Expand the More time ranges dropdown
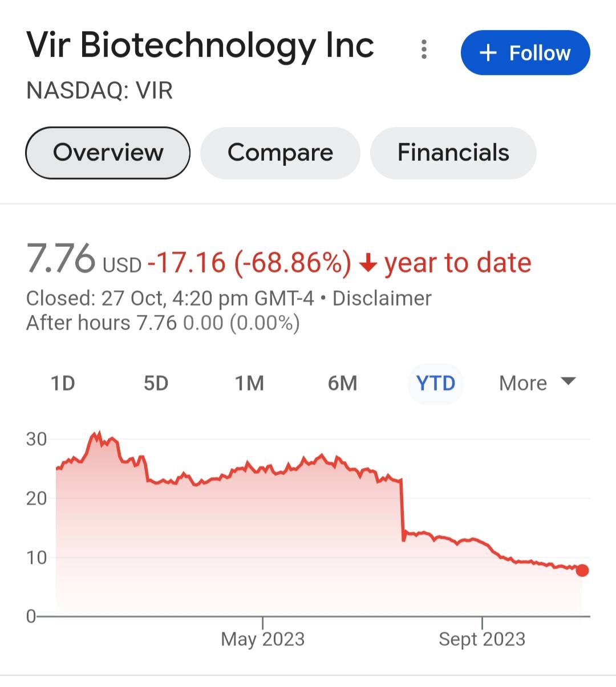The width and height of the screenshot is (616, 687). coord(537,384)
